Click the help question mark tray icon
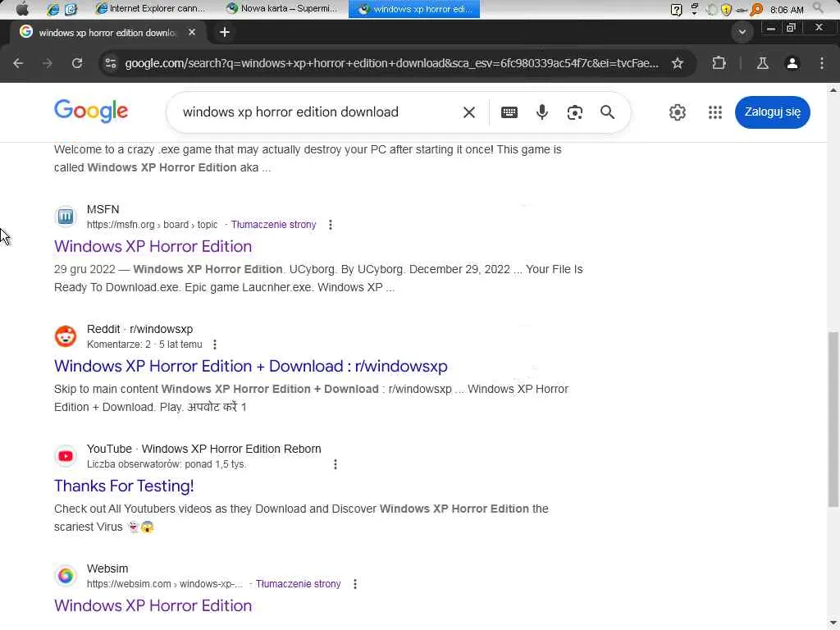840x630 pixels. (677, 9)
